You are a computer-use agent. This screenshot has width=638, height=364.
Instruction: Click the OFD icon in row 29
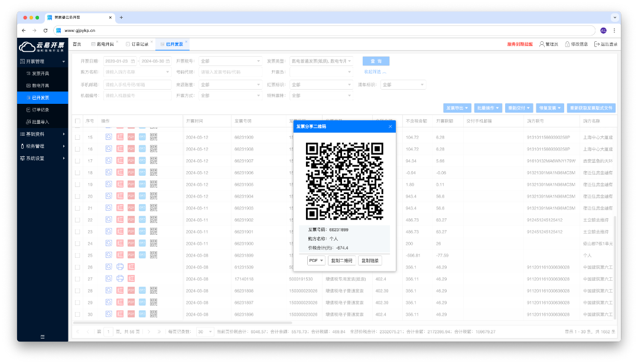point(142,302)
